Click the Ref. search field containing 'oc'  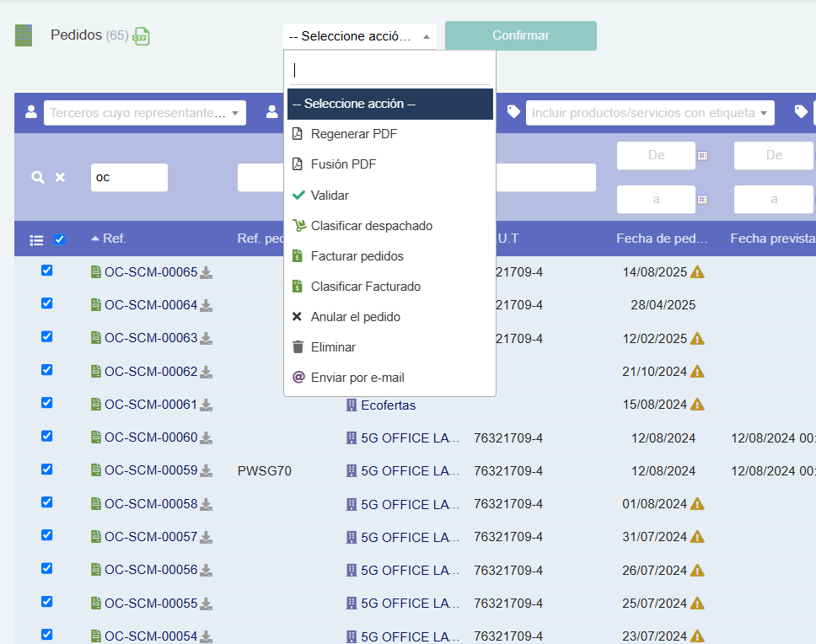coord(129,177)
